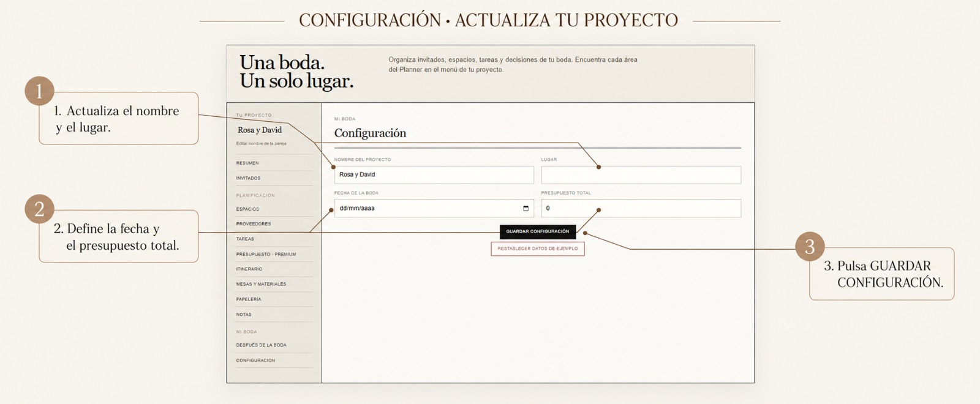Click the Guardar Configuración button

538,231
